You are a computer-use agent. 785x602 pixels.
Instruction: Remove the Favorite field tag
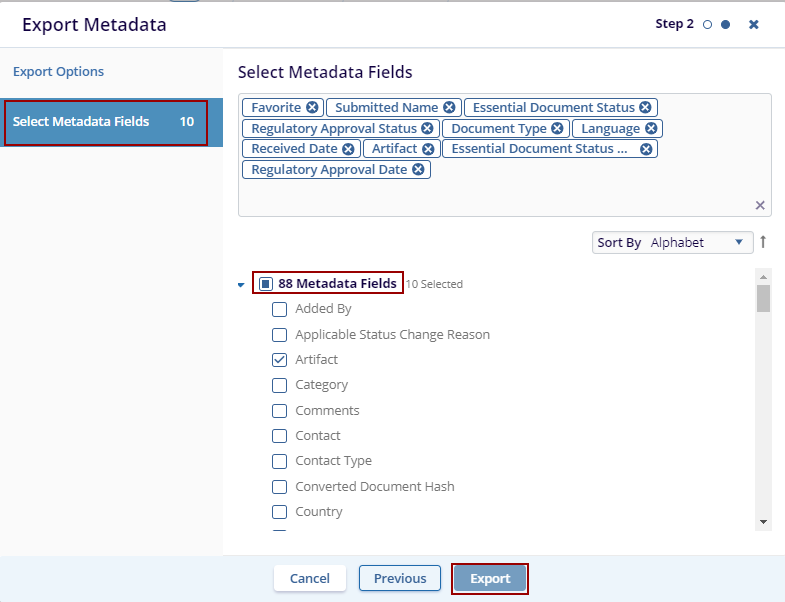pyautogui.click(x=313, y=108)
